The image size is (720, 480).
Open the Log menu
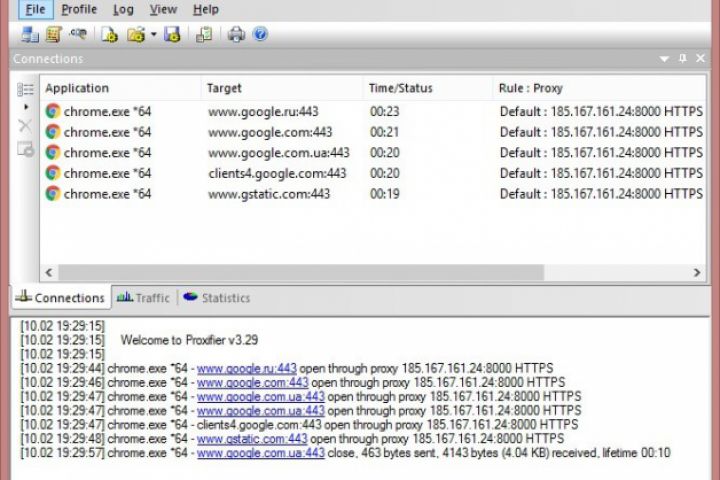point(123,9)
